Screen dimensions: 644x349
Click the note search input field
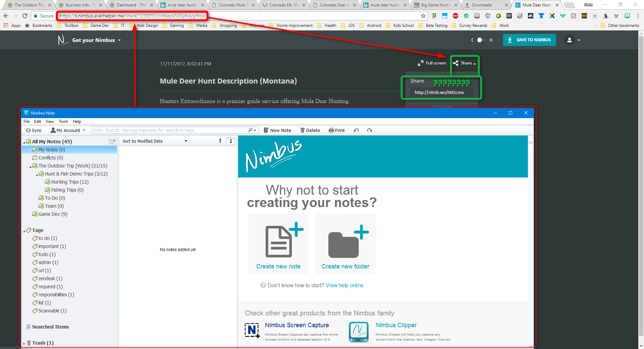click(x=169, y=130)
